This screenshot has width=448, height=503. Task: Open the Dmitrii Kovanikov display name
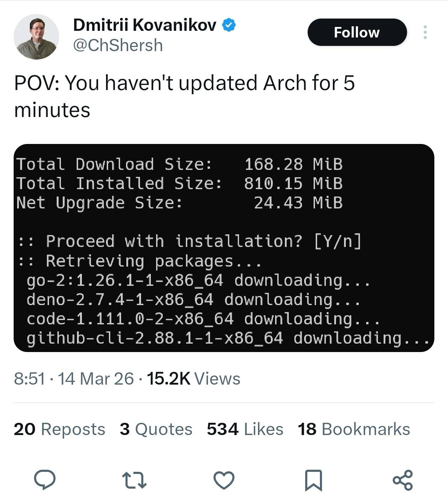point(145,25)
